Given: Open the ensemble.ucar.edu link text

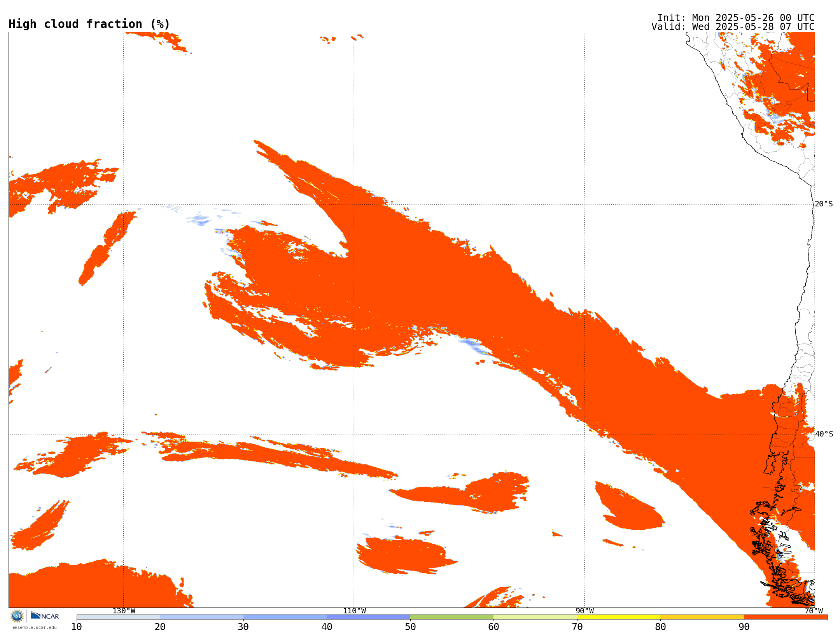Looking at the screenshot, I should 35,627.
